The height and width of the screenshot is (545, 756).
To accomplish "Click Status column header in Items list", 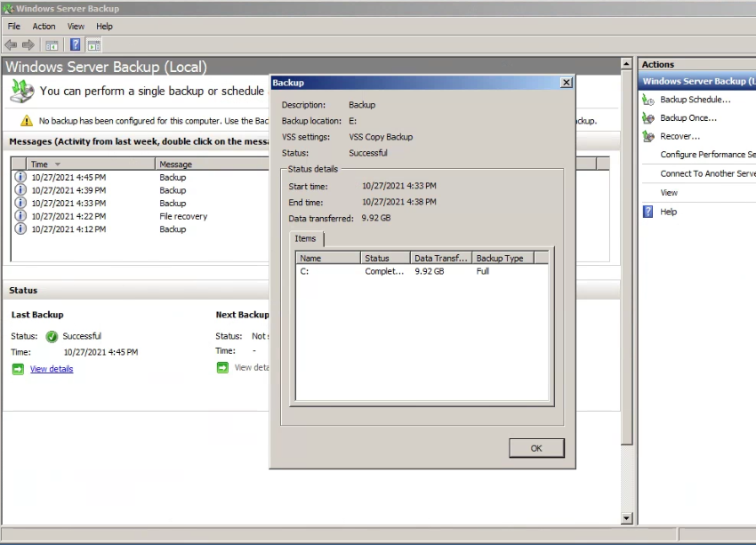I will point(385,259).
